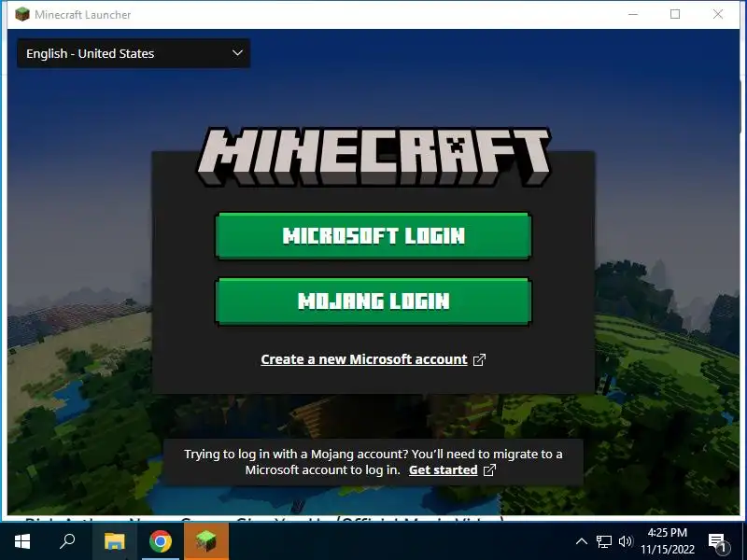Click the Get started migration link
This screenshot has width=747, height=560.
443,470
